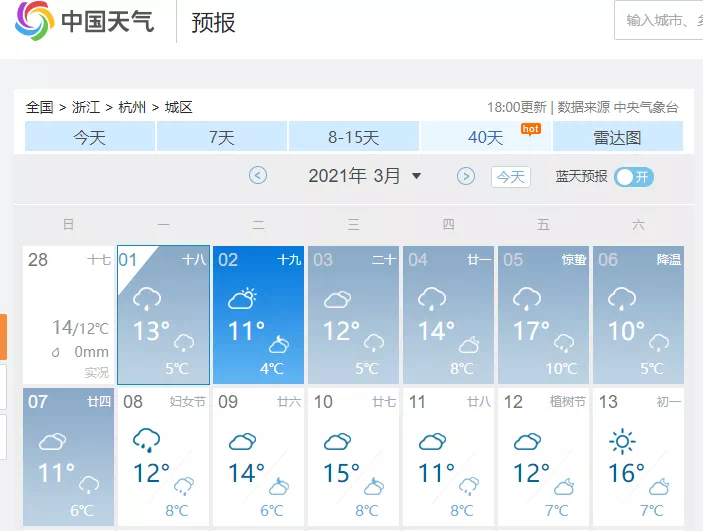Click the rain icon on March 08
703x531 pixels.
pyautogui.click(x=148, y=439)
